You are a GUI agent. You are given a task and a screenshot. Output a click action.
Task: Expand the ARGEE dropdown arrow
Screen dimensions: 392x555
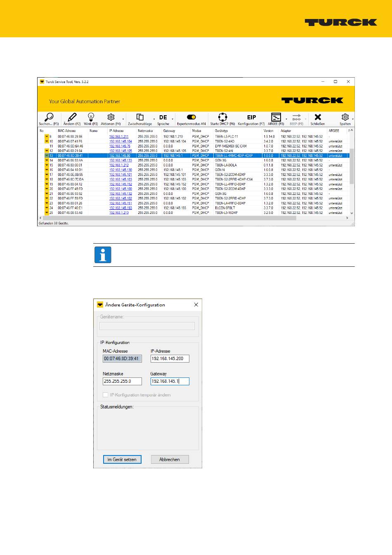[286, 119]
